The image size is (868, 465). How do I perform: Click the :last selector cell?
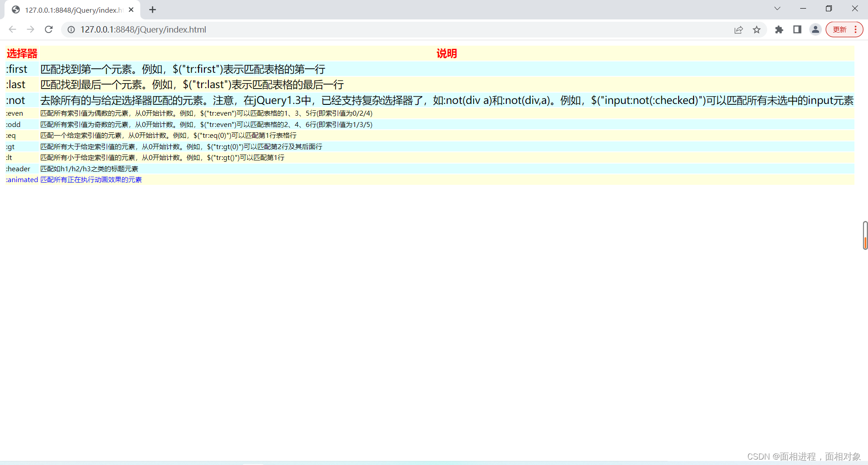point(22,85)
